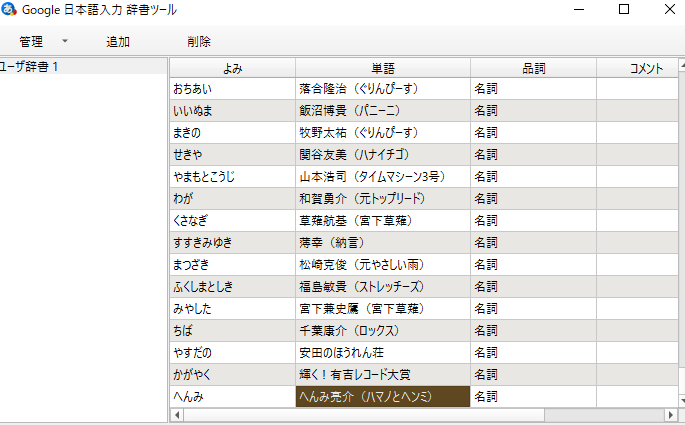Select the 山本浩司（タイムマシーン3号） word cell
Screen dimensions: 685x425
pyautogui.click(x=383, y=177)
